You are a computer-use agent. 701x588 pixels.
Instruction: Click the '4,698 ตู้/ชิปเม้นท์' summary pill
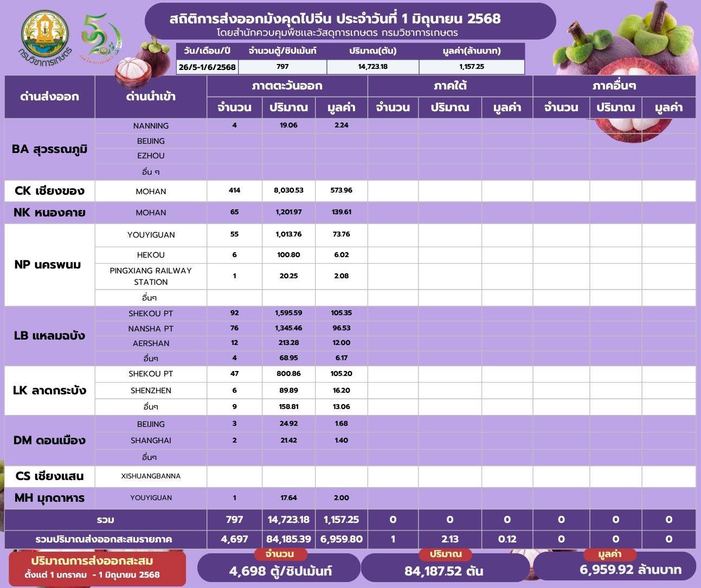click(x=280, y=567)
